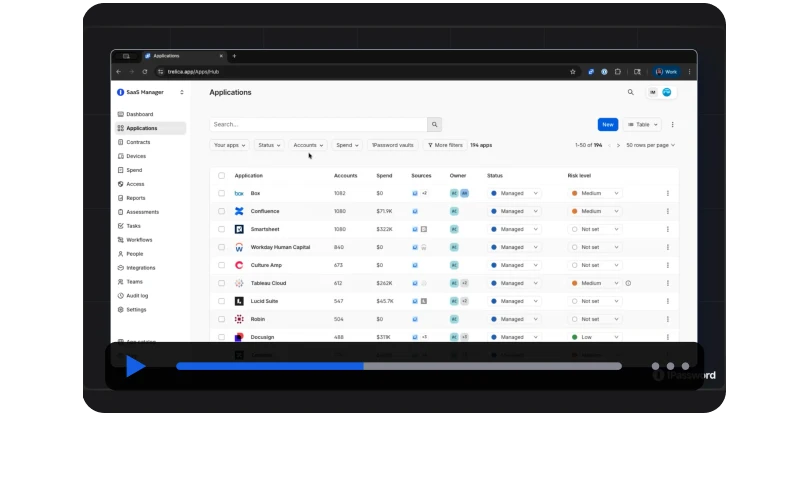The height and width of the screenshot is (504, 810).
Task: Open the 50 rows per page dropdown
Action: click(x=650, y=145)
